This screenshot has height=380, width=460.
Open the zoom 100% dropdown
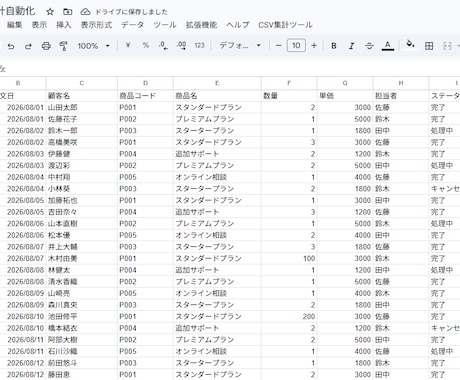[93, 46]
